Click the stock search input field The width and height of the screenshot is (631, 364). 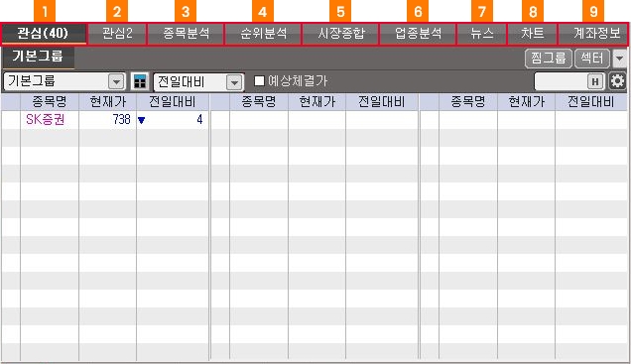561,81
